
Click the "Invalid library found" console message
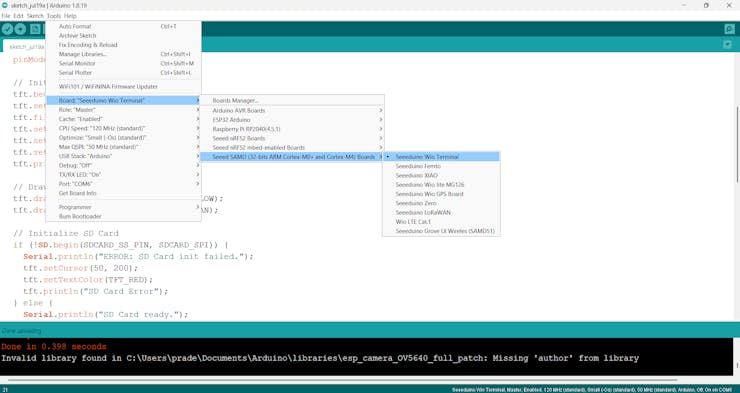[x=320, y=359]
